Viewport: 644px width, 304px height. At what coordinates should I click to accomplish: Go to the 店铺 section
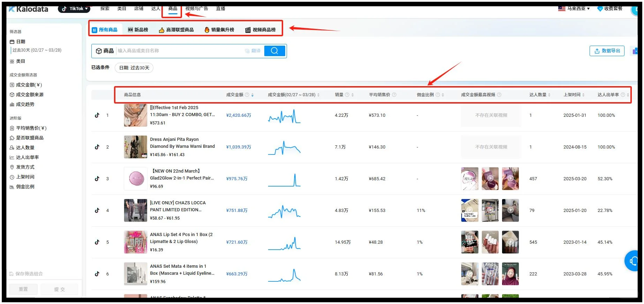pyautogui.click(x=139, y=8)
